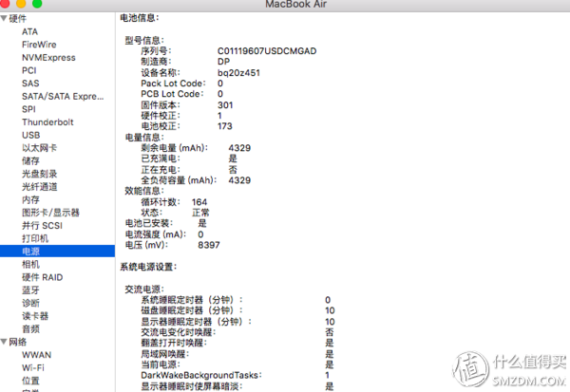Select SAS in the hardware list
Image resolution: width=570 pixels, height=392 pixels.
[30, 84]
